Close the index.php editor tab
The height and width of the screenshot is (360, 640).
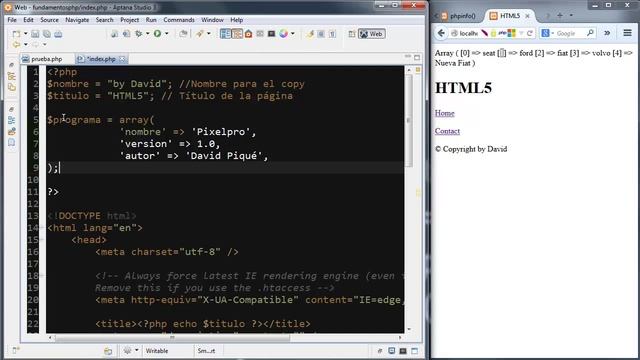122,59
